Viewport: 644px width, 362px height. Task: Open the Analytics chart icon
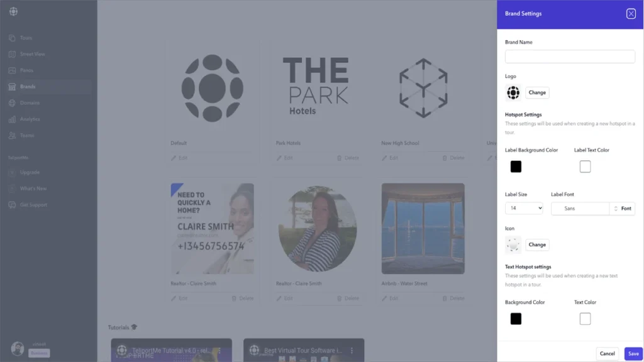[12, 119]
